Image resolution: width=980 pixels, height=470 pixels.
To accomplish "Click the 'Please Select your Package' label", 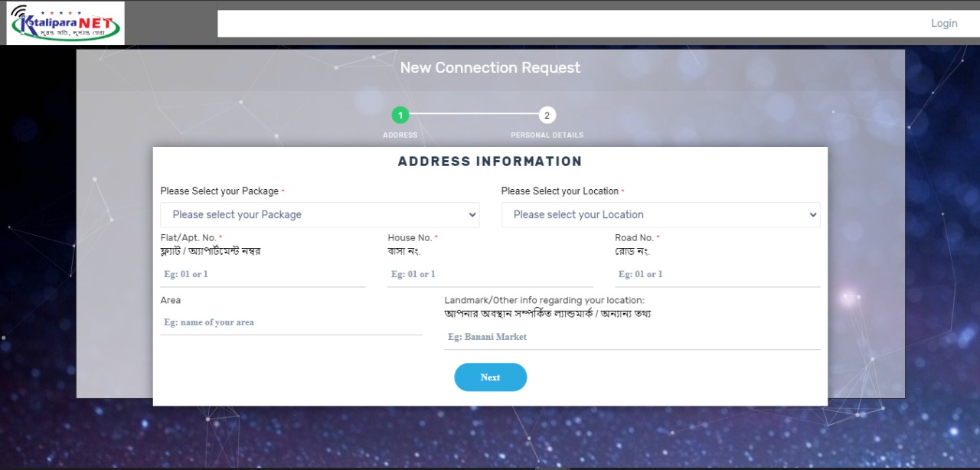I will click(x=220, y=191).
